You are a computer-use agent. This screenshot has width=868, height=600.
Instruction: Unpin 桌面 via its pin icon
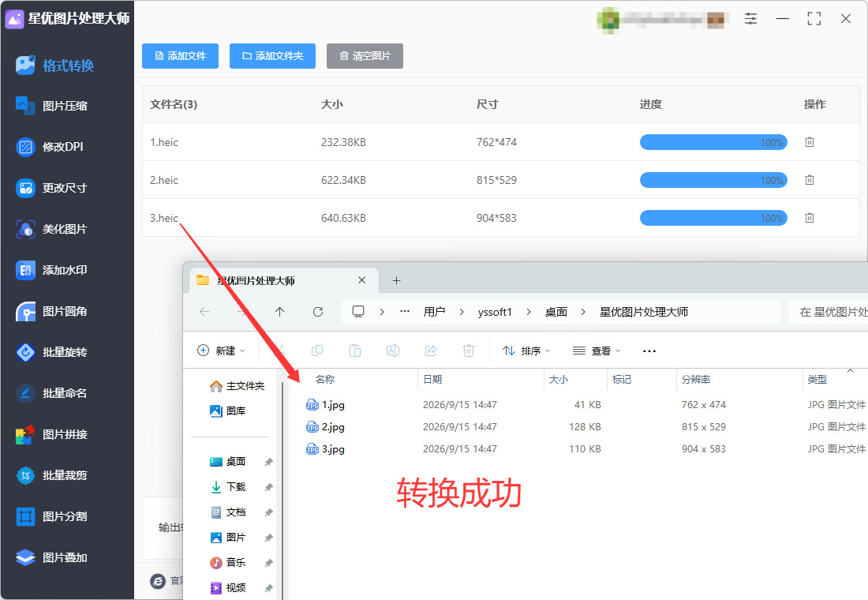[268, 462]
